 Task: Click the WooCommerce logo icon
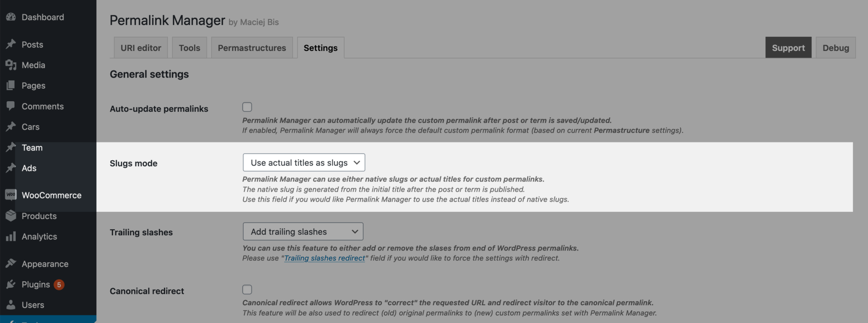[x=11, y=195]
